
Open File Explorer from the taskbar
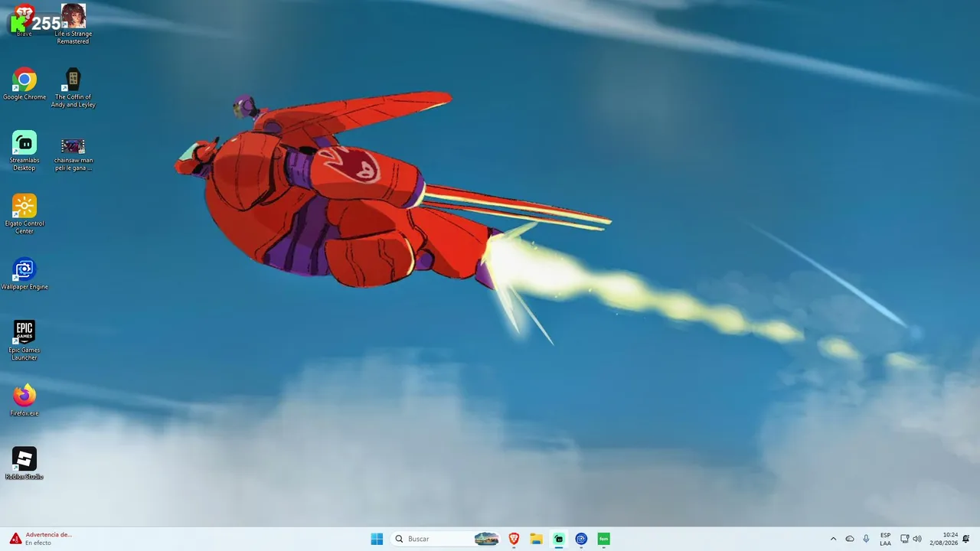pyautogui.click(x=537, y=539)
